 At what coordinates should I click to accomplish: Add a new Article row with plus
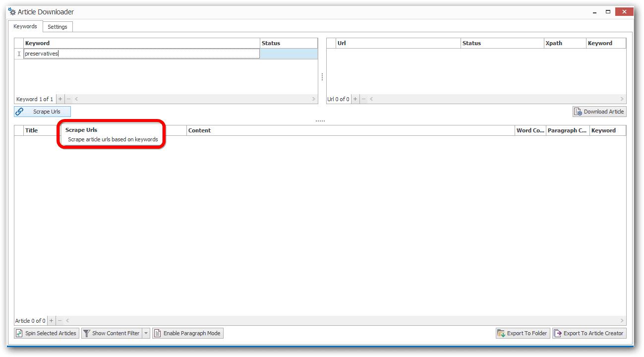pos(51,321)
